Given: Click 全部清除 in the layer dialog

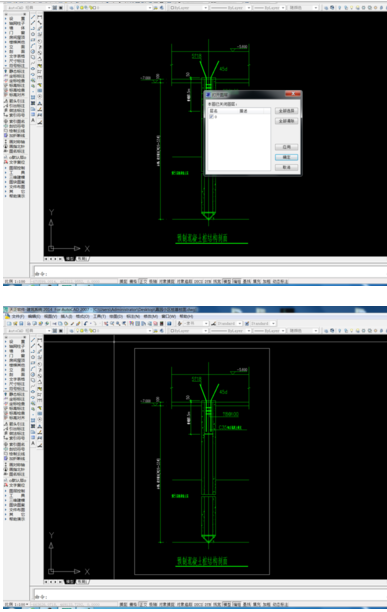Looking at the screenshot, I should (286, 121).
